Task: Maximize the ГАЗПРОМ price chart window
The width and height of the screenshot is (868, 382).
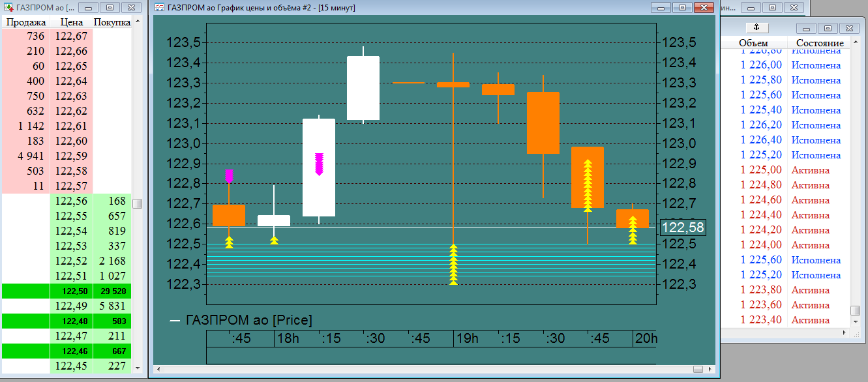Action: point(683,7)
